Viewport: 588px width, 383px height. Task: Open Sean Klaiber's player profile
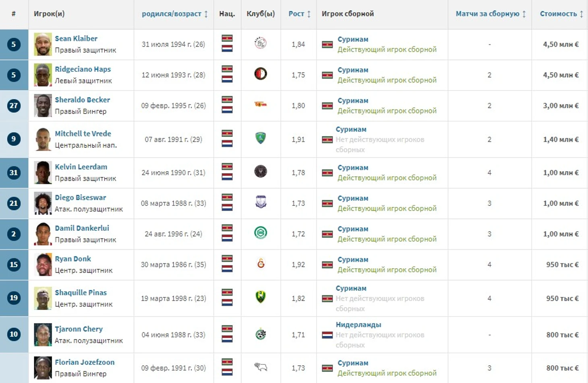tap(76, 39)
